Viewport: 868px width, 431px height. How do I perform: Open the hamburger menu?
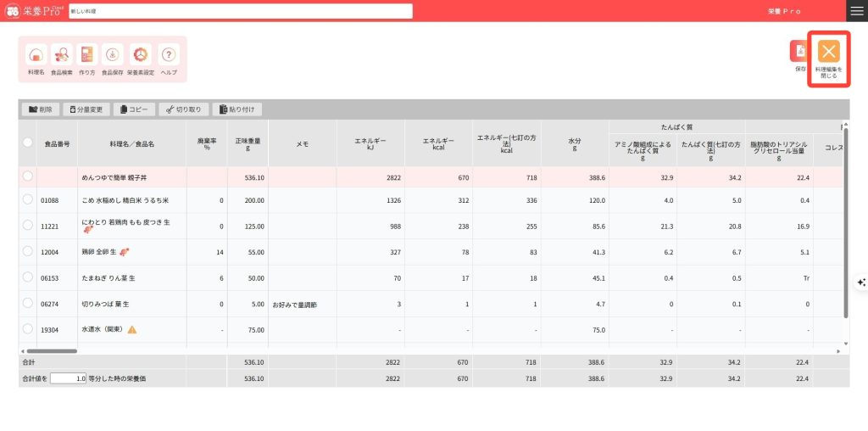(x=856, y=11)
